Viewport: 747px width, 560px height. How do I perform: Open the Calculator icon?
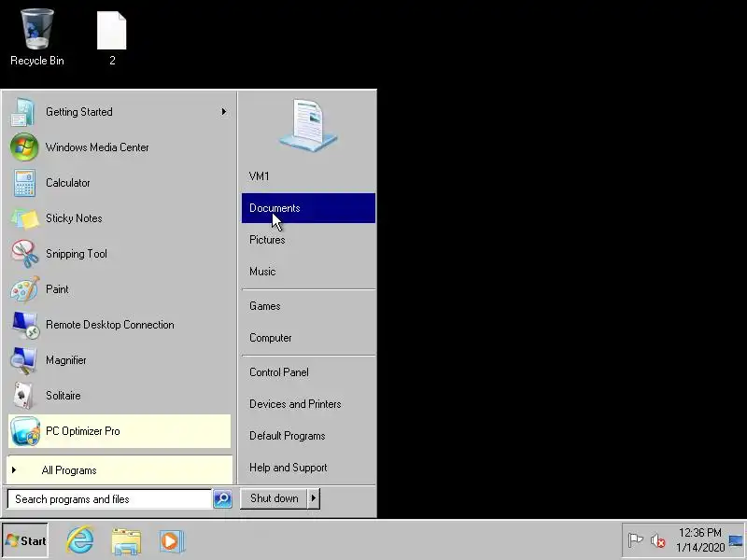24,183
